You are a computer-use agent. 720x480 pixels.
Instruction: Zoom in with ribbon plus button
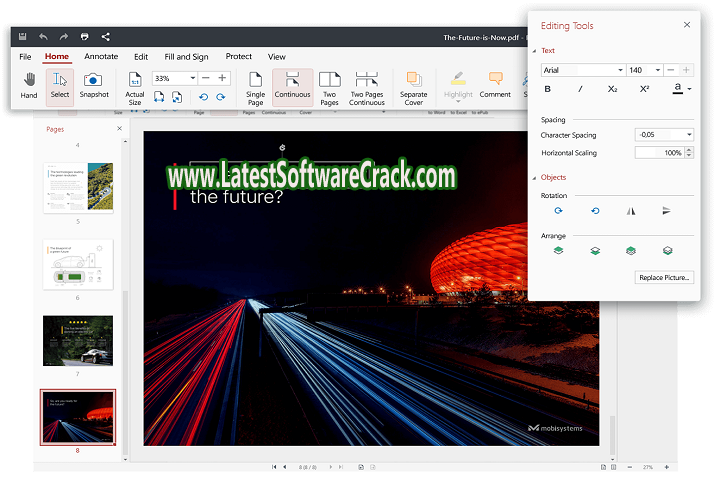point(222,78)
